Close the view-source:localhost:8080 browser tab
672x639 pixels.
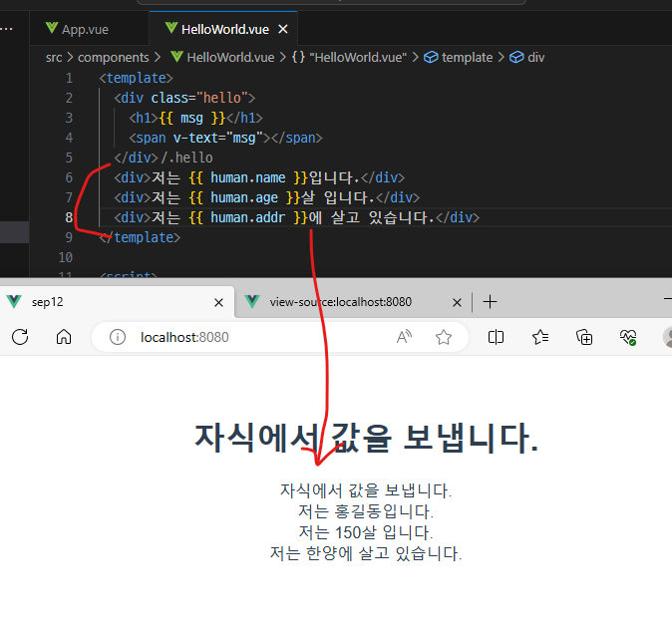457,303
